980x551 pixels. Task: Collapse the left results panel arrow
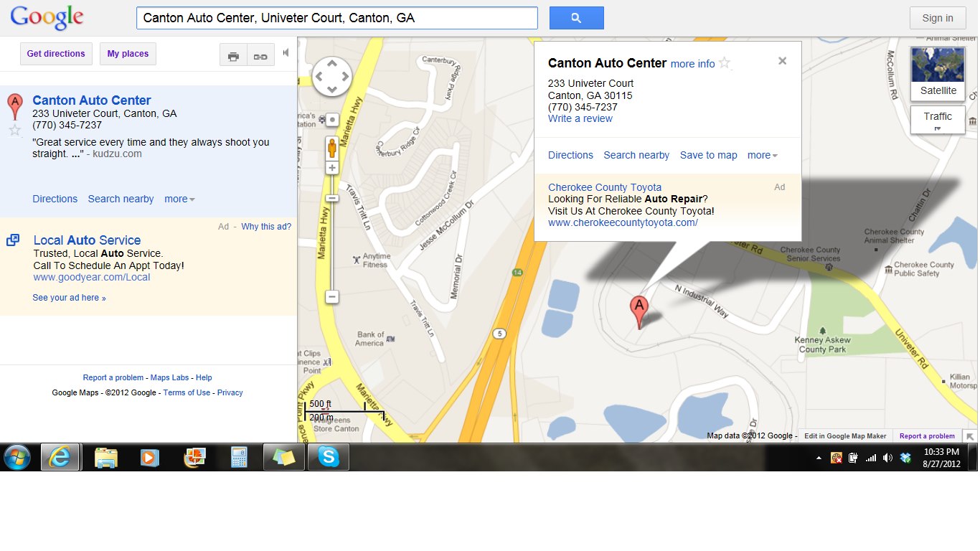tap(286, 52)
